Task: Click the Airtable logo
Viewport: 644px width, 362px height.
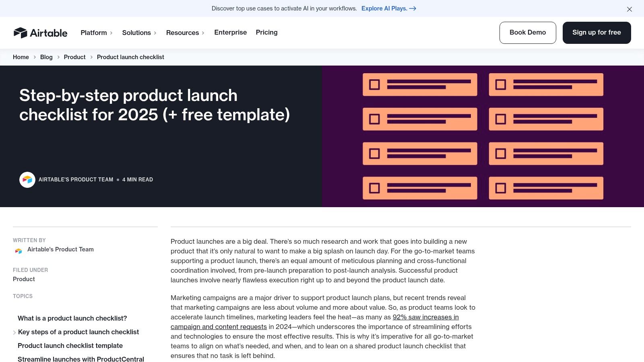Action: pos(41,33)
